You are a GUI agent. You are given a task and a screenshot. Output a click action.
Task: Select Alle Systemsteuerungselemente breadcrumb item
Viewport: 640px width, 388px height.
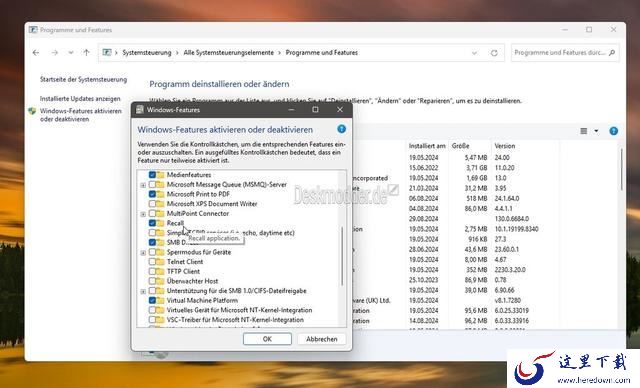pos(229,53)
